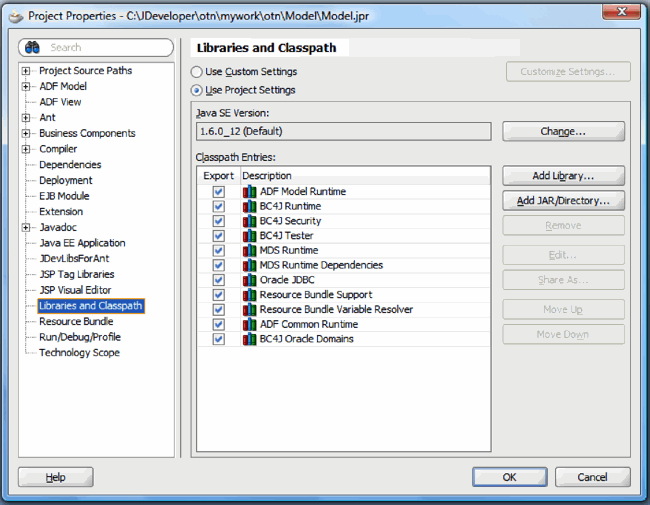The height and width of the screenshot is (505, 650).
Task: Select Libraries and Classpath in the tree
Action: [x=91, y=306]
